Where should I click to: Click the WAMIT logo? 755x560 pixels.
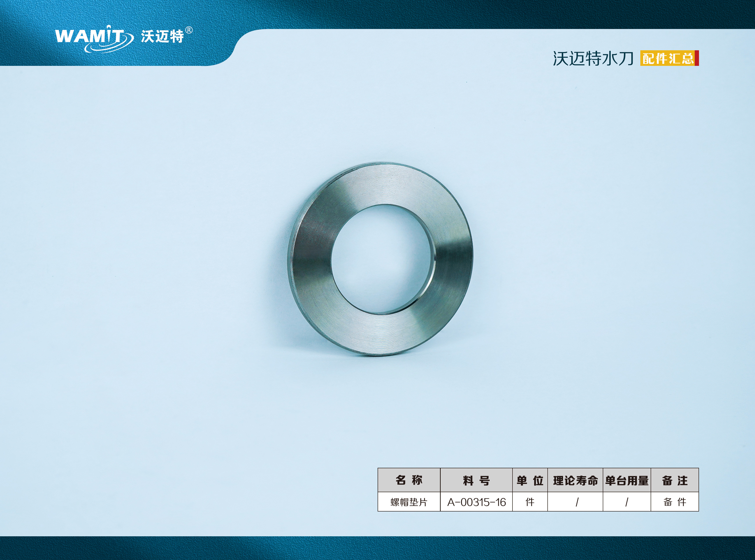coord(94,39)
